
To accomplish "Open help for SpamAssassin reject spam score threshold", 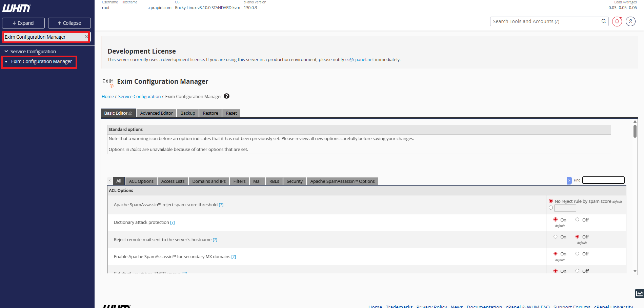I will (221, 205).
